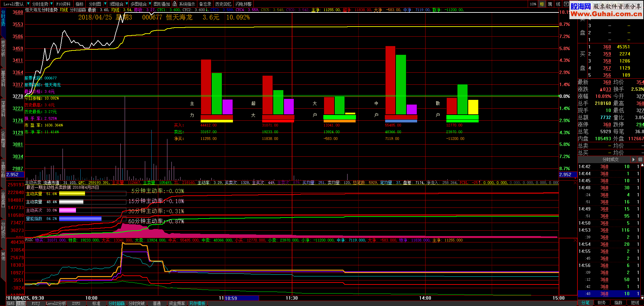
Task: Close the 主动买卖 indicator sub-panel
Action: point(575,183)
